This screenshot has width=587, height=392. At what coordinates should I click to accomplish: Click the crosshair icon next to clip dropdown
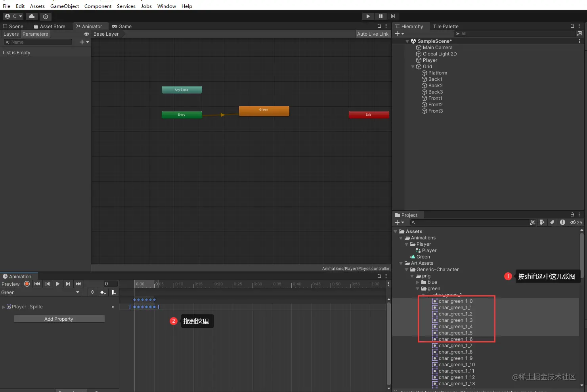(x=92, y=292)
